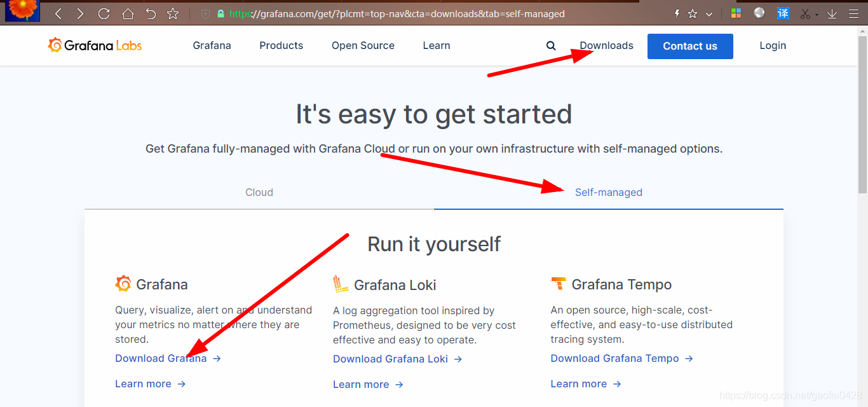Screen dimensions: 868x407
Task: Click the Login link
Action: 773,46
